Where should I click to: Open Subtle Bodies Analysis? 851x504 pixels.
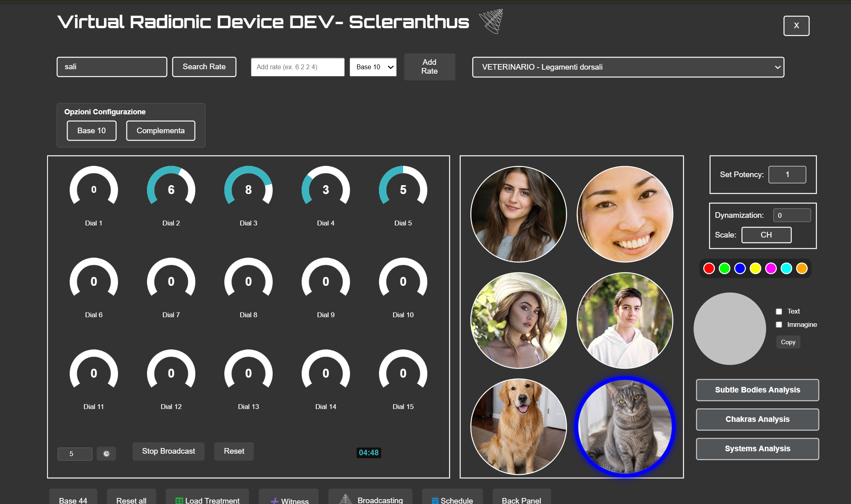(x=757, y=390)
